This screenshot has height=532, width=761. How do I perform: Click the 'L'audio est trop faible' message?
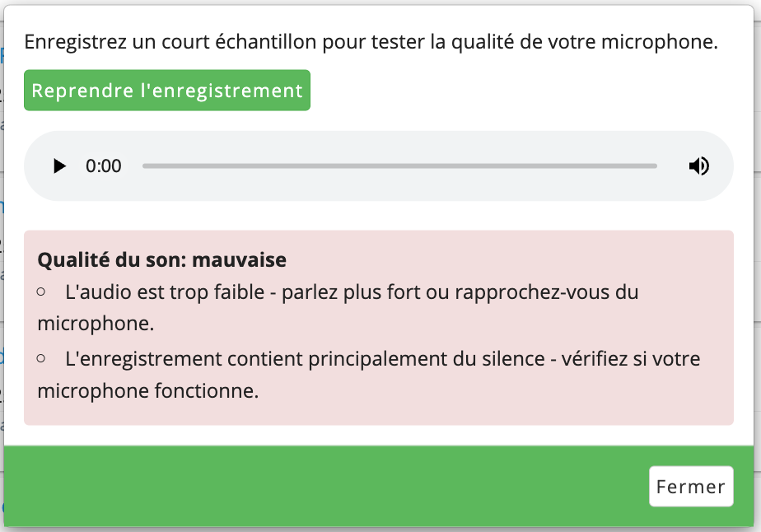338,307
